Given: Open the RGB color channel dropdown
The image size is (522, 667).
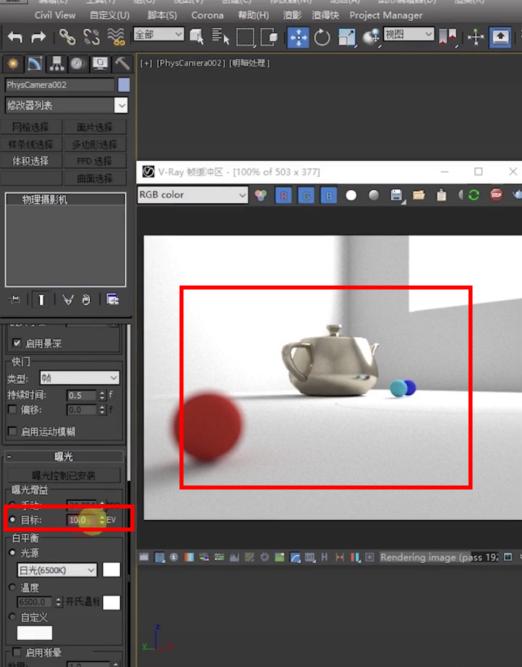Looking at the screenshot, I should [192, 195].
